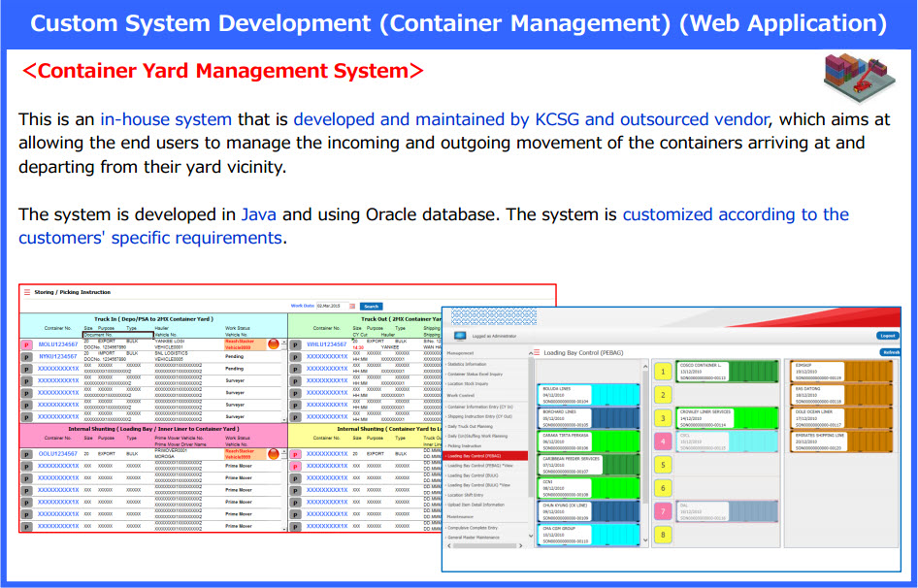The width and height of the screenshot is (918, 588).
Task: Select pink loading bay number 7
Action: click(663, 511)
